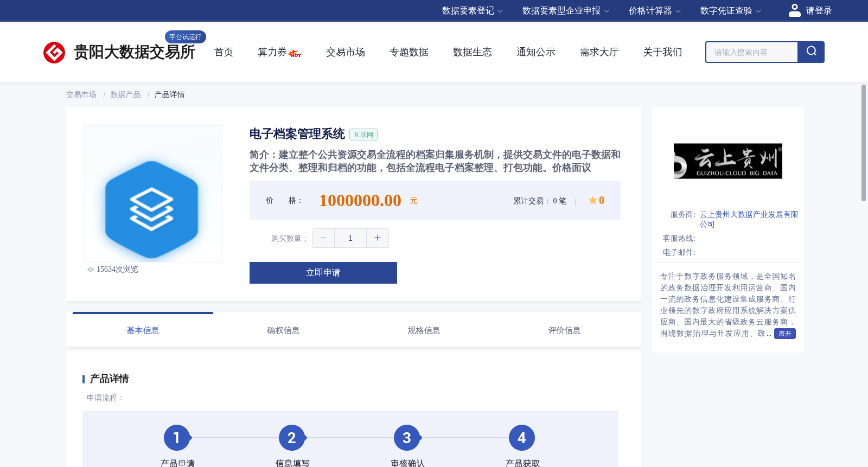Click the search input field
The height and width of the screenshot is (467, 868).
752,52
